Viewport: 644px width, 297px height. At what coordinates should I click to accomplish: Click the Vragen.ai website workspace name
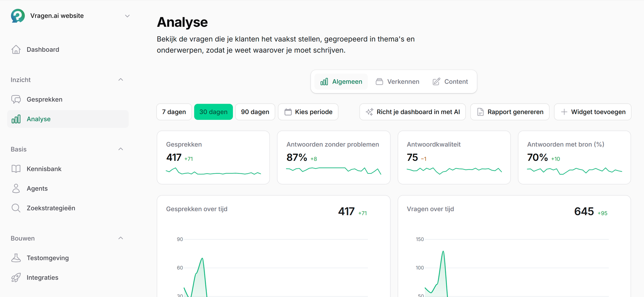point(57,16)
